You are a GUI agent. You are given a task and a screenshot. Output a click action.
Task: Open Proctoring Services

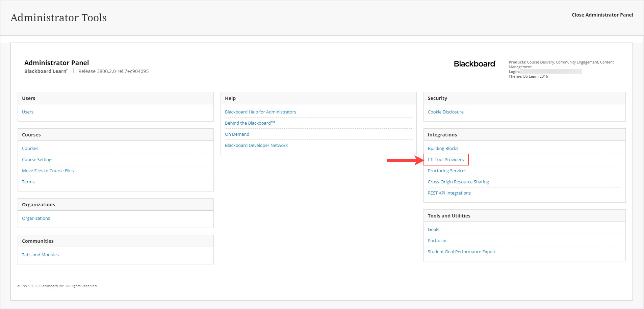pos(447,171)
